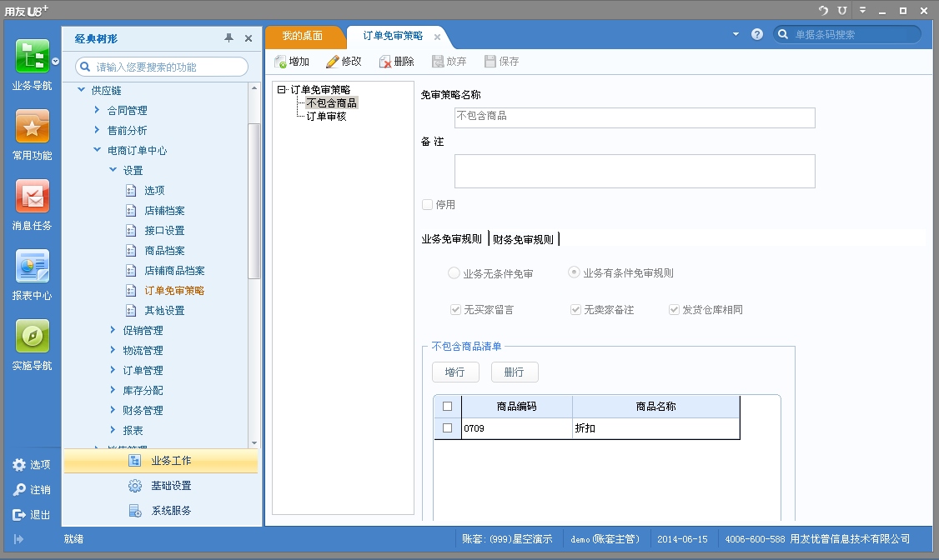
Task: Expand the 订单管理 tree node
Action: [x=113, y=370]
